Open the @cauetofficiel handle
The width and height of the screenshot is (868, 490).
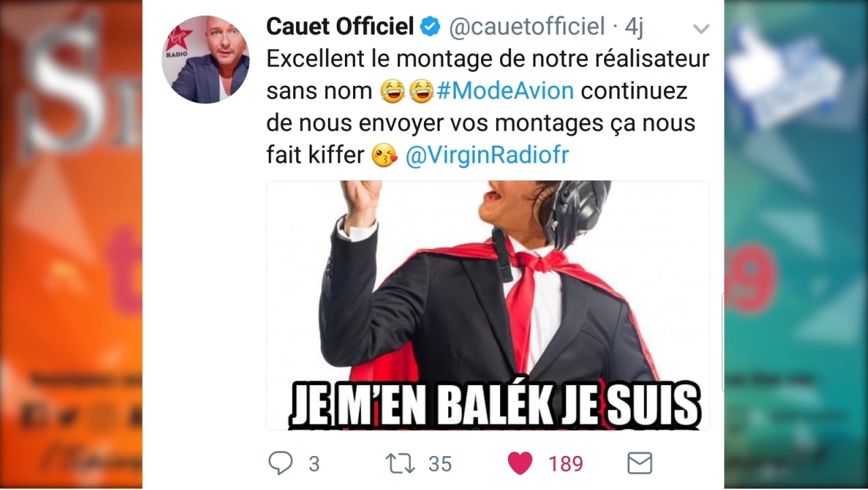(527, 27)
